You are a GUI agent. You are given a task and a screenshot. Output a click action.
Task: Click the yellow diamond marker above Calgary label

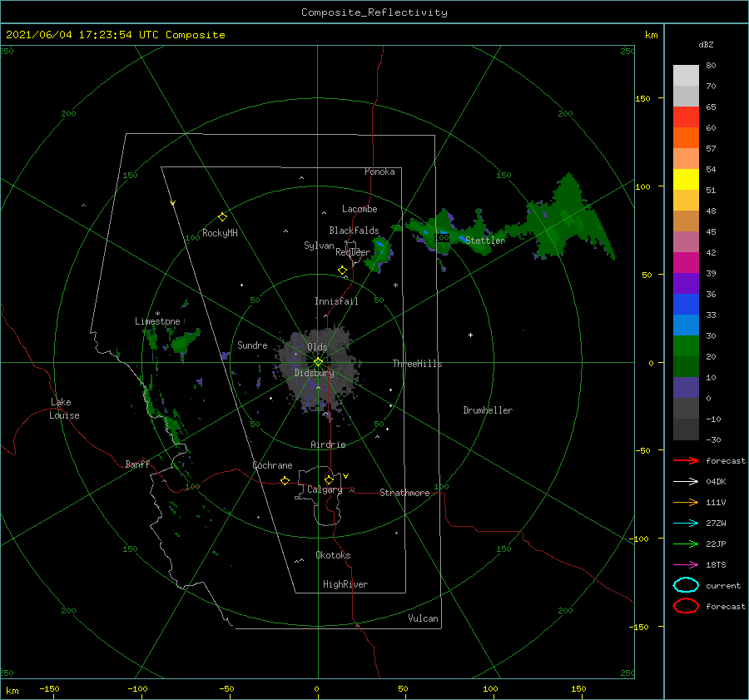point(329,479)
